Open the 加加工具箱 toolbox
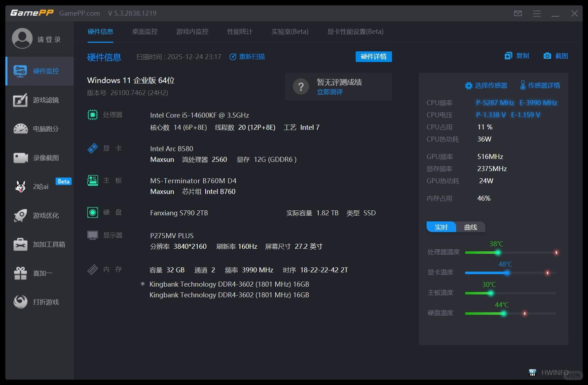The width and height of the screenshot is (588, 385). pos(40,244)
